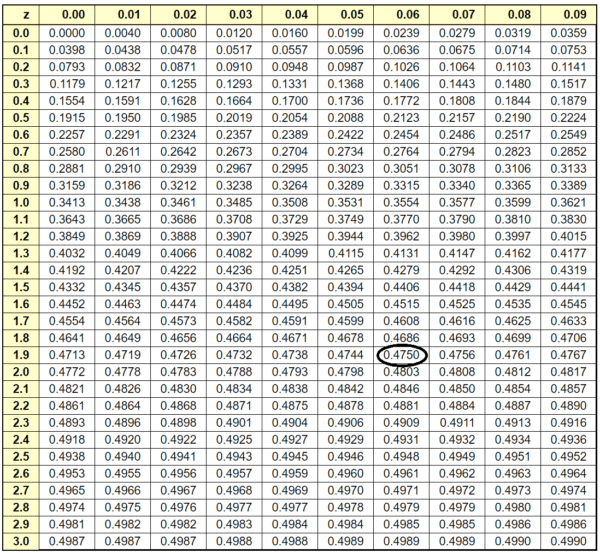
Task: Click the 0.05 column header
Action: tap(346, 15)
